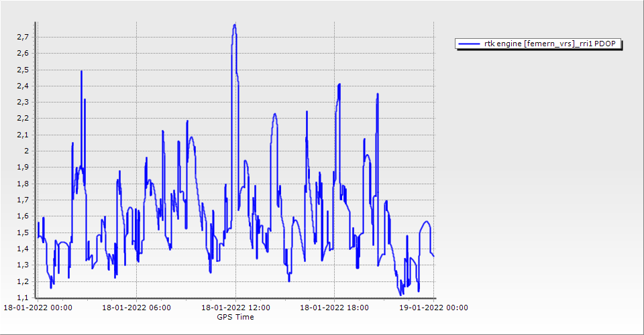
Task: Click the PDOP legend entry label
Action: [x=552, y=44]
